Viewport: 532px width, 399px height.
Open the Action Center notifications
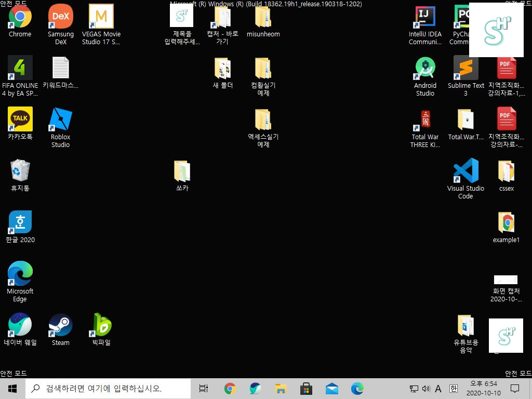(515, 389)
